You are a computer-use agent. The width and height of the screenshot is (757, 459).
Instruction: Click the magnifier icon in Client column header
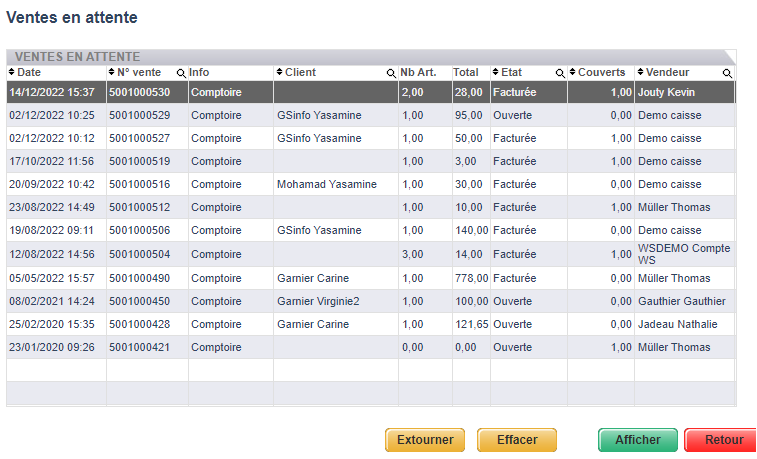click(x=391, y=74)
